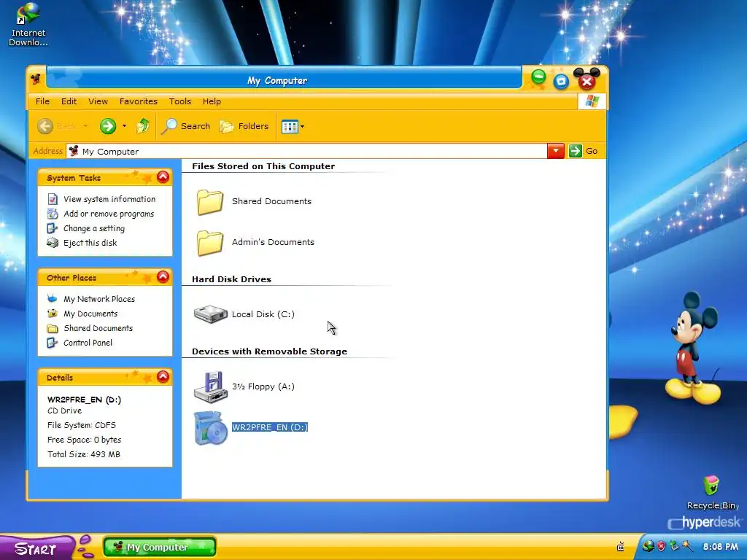Click Add or remove programs link

(x=109, y=214)
